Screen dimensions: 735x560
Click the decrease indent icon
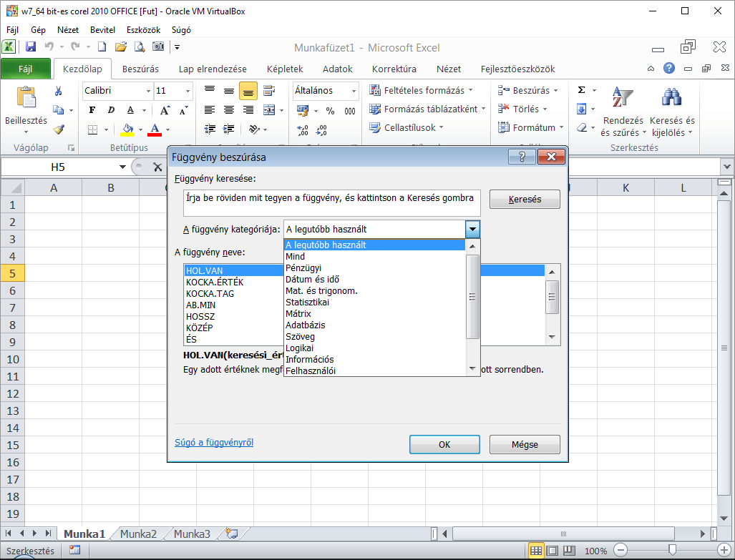(210, 129)
